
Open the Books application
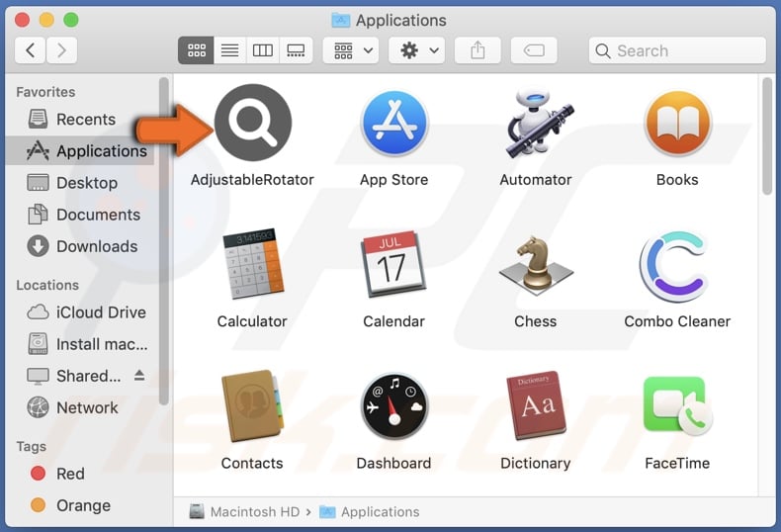pyautogui.click(x=677, y=123)
